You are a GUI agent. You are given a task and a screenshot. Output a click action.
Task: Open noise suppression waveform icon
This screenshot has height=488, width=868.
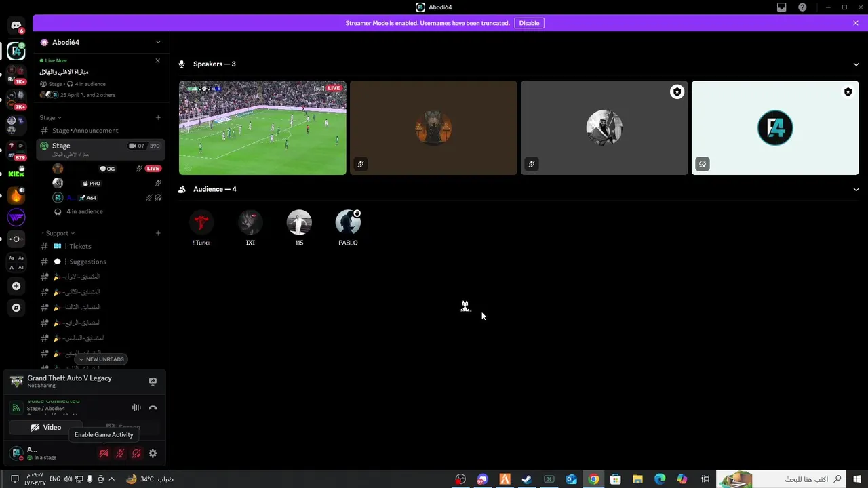click(x=136, y=408)
